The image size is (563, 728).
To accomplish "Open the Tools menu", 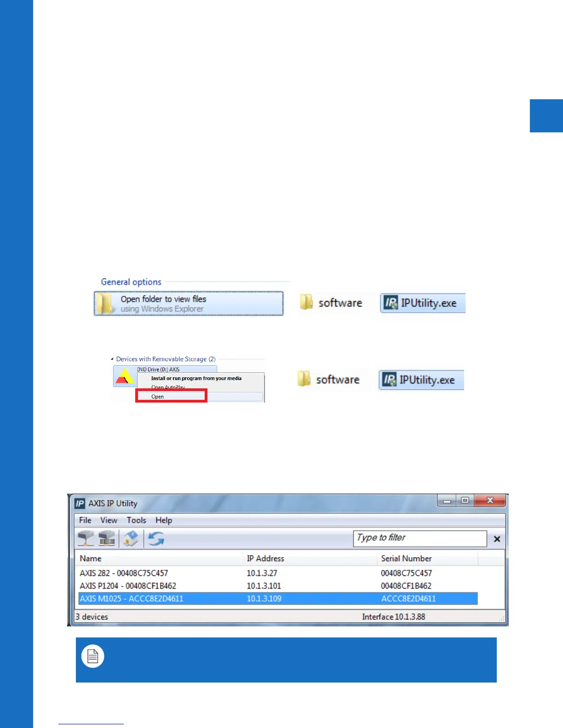I will (x=137, y=520).
